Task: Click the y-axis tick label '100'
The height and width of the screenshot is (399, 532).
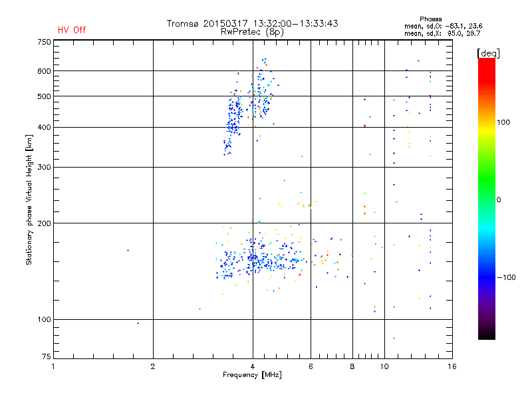Action: 44,319
